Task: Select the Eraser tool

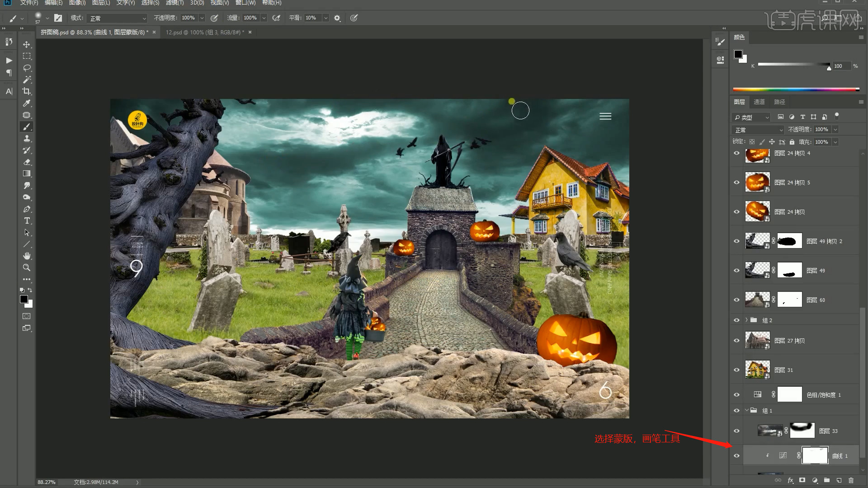Action: 27,162
